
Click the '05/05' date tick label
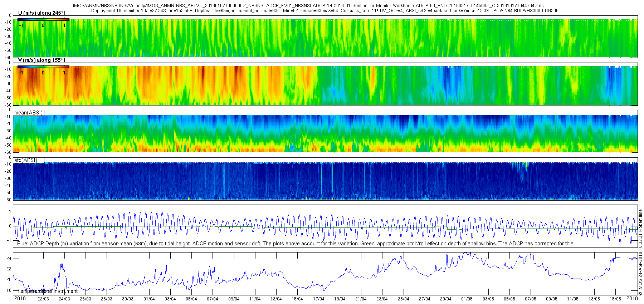(509, 299)
